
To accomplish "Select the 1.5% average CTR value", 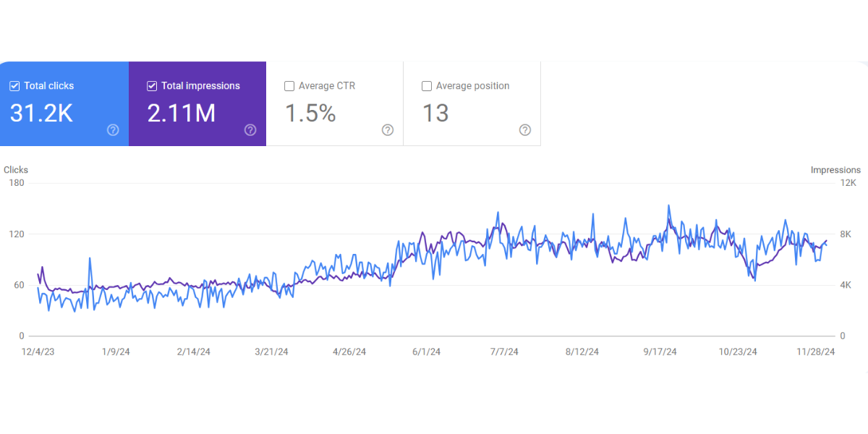I will tap(310, 114).
